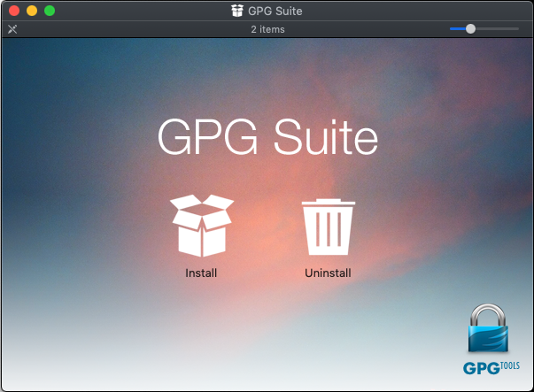Open the Install package box icon

[202, 226]
